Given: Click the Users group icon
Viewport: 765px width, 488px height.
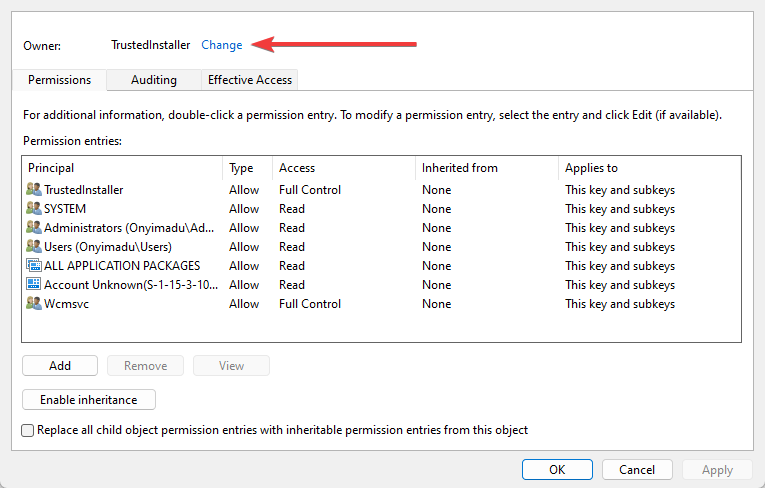Looking at the screenshot, I should pyautogui.click(x=34, y=247).
